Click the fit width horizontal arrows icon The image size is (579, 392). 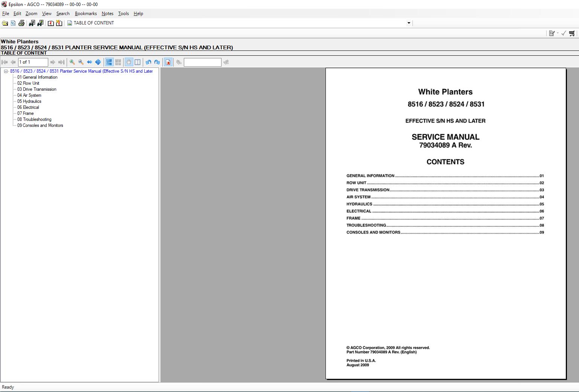click(90, 62)
